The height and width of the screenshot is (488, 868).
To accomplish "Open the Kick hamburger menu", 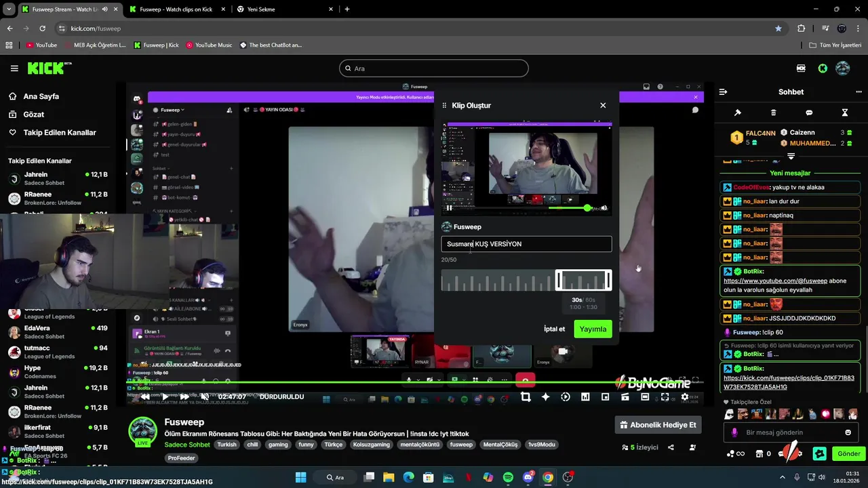I will [x=14, y=68].
